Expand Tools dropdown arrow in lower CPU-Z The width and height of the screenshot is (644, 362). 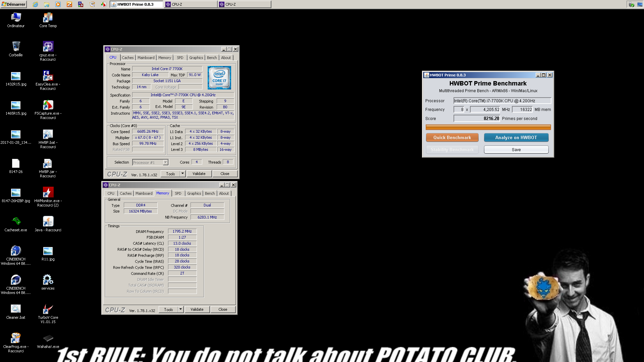(181, 309)
